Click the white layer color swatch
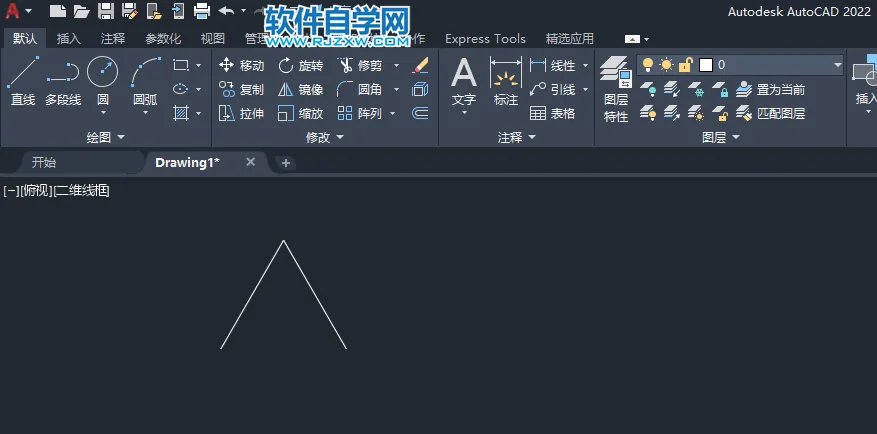 point(705,65)
